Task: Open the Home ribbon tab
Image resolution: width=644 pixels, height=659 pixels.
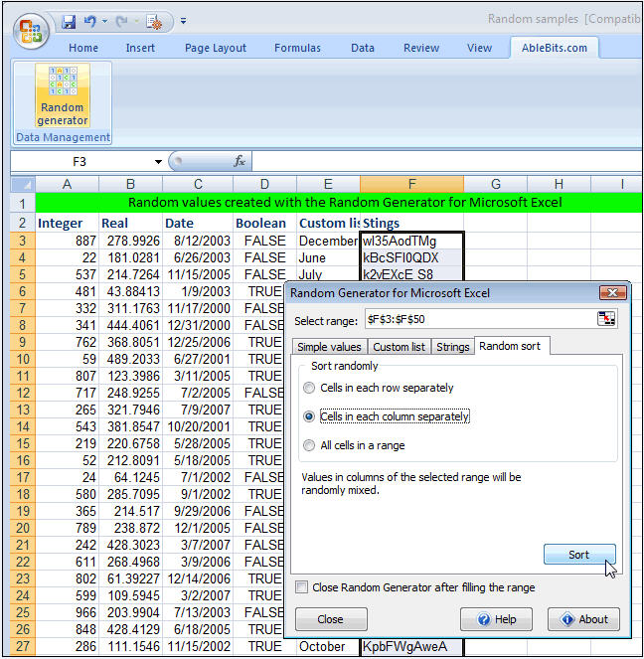Action: click(x=83, y=48)
